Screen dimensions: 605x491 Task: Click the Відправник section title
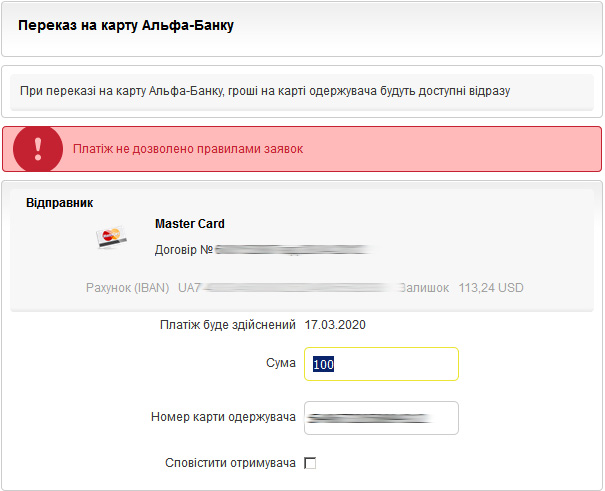click(x=59, y=203)
